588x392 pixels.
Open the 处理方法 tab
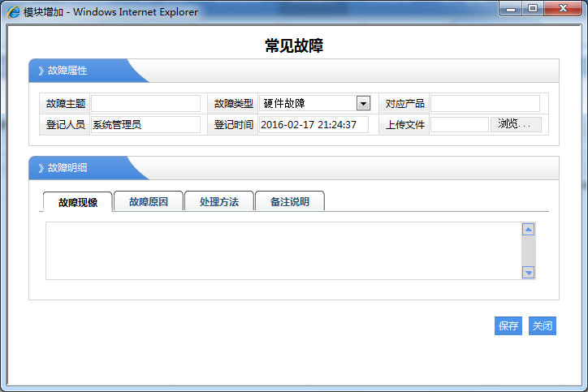tap(219, 201)
